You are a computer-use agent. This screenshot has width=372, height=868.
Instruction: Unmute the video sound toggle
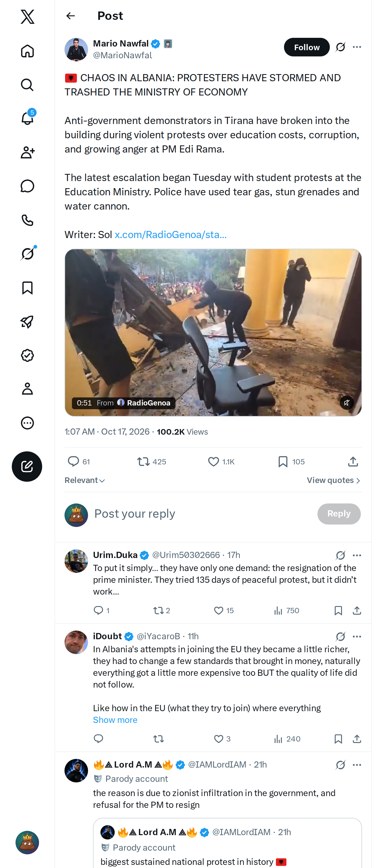coord(346,402)
